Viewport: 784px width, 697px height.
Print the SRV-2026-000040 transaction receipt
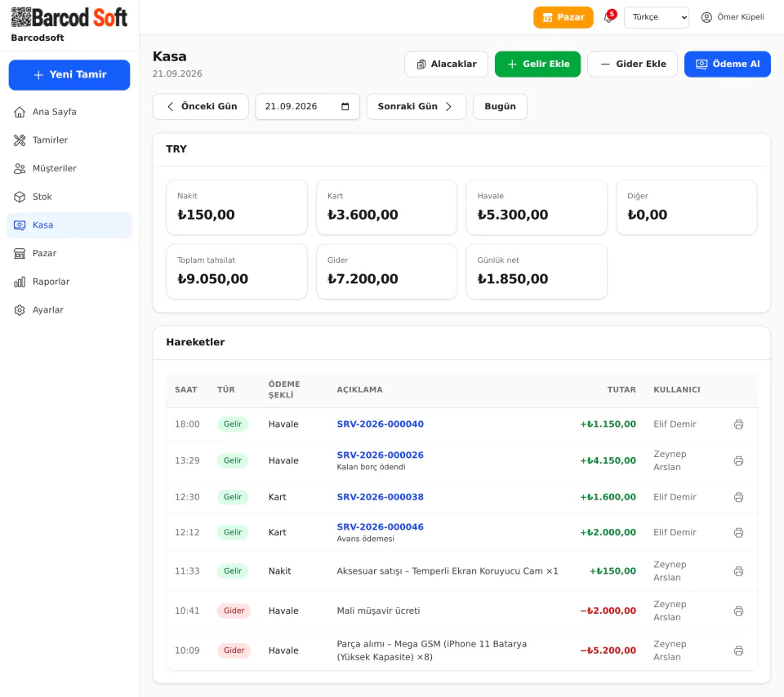pos(738,424)
